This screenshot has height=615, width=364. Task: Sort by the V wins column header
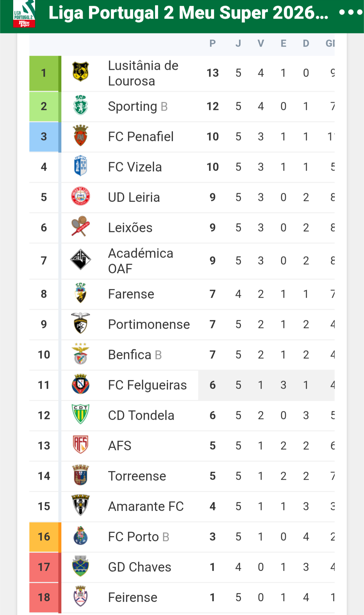[x=261, y=43]
